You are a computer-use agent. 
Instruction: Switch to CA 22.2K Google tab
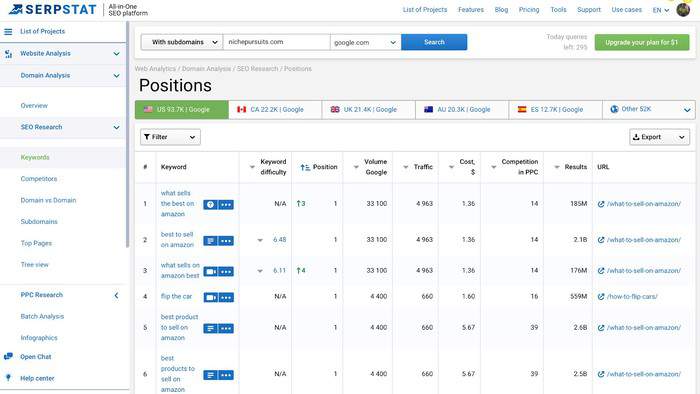tap(275, 109)
